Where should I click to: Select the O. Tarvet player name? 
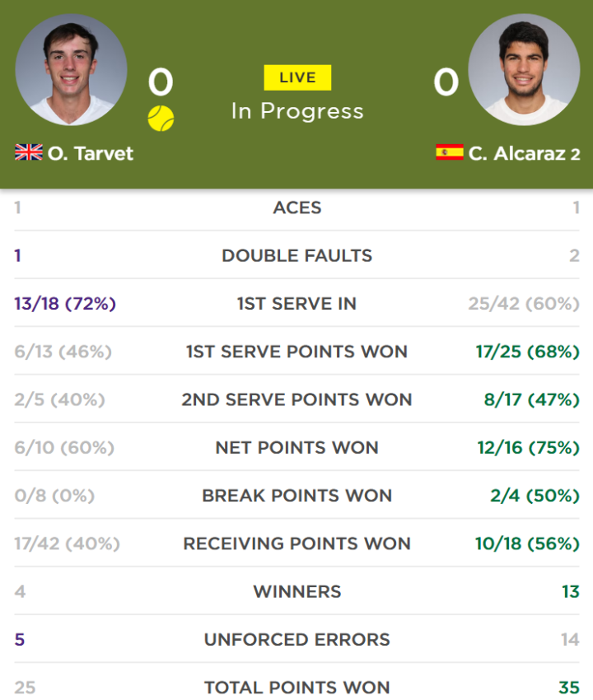tap(91, 153)
